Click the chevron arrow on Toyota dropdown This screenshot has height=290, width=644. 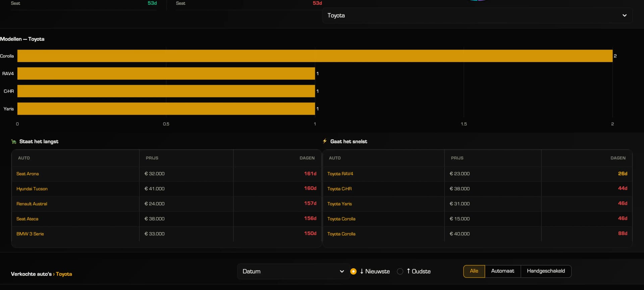(x=624, y=15)
